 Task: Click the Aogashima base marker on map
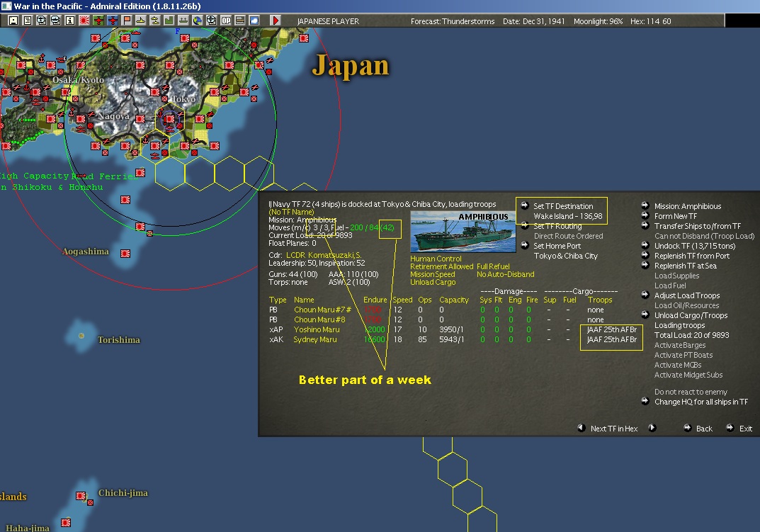point(125,253)
